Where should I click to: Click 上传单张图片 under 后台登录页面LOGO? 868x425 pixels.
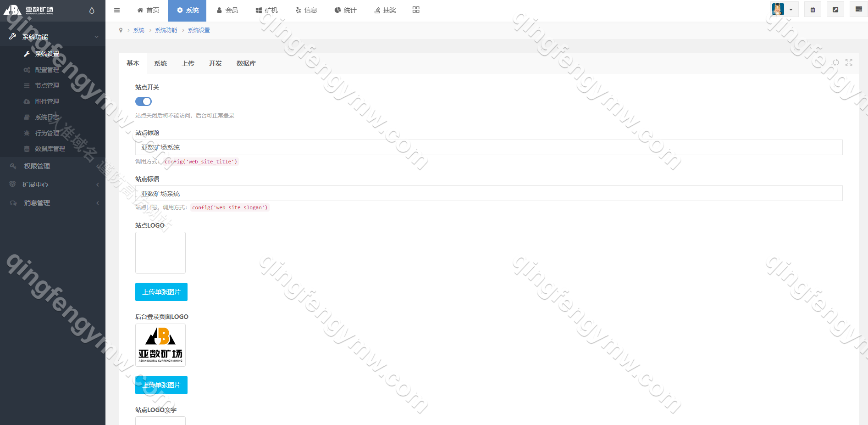[x=161, y=385]
